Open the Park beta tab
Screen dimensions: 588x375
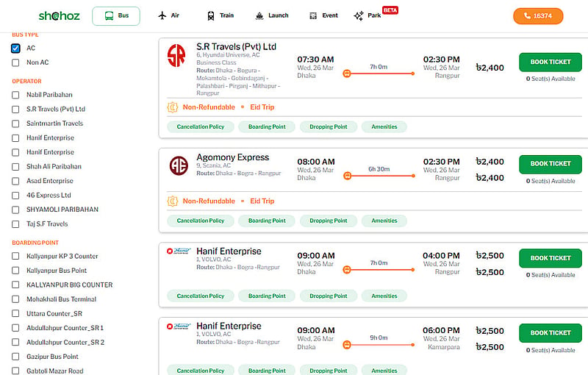click(x=375, y=15)
